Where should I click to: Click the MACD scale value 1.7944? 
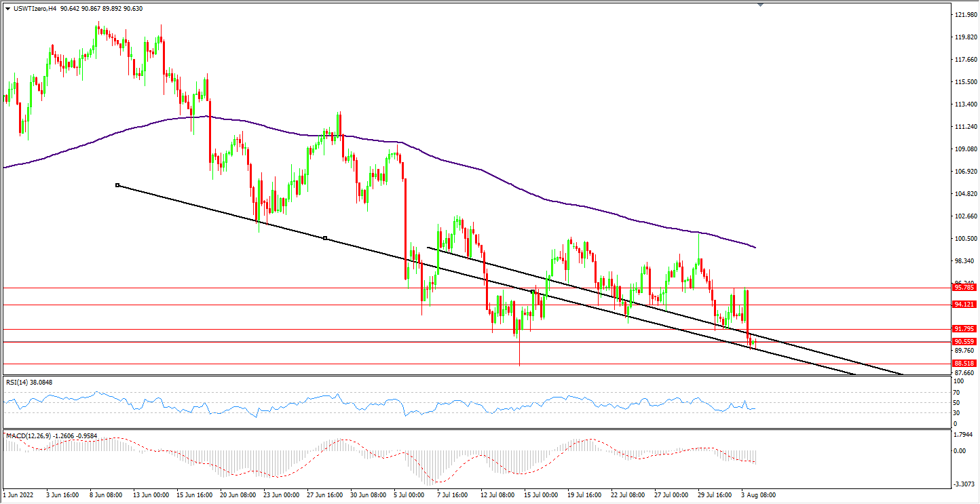click(x=964, y=434)
